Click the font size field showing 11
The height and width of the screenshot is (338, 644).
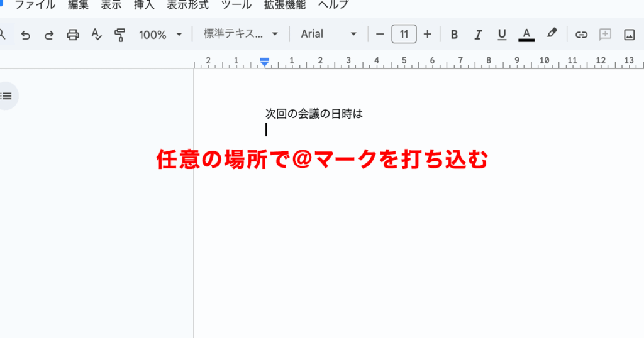[x=404, y=35]
